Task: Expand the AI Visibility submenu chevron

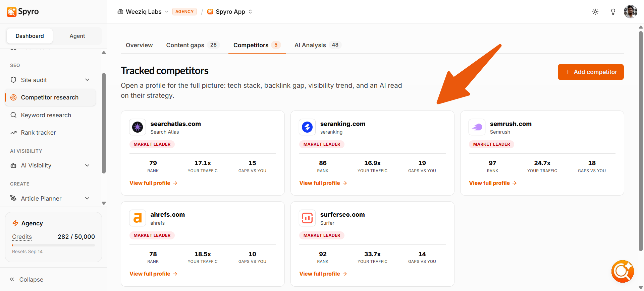Action: tap(87, 165)
